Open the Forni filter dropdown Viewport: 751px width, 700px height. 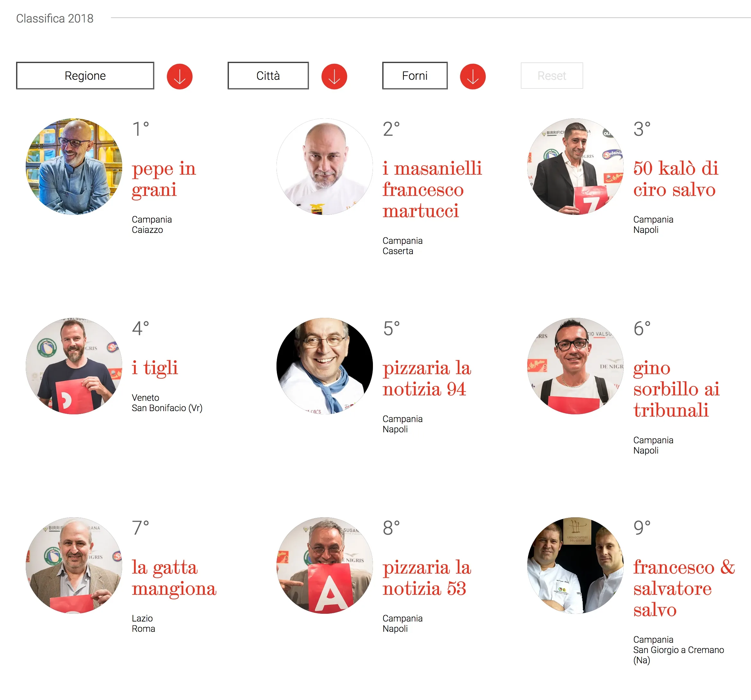[415, 76]
